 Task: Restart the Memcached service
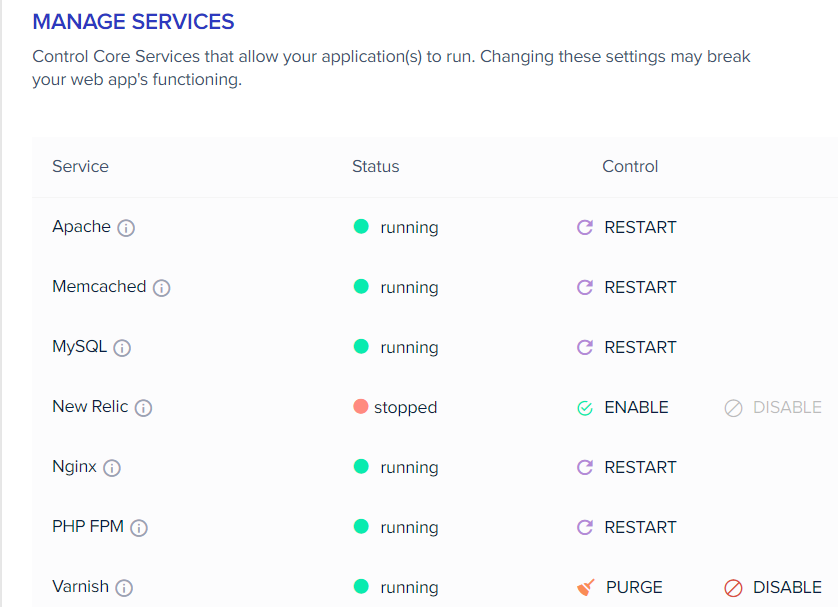pos(639,287)
